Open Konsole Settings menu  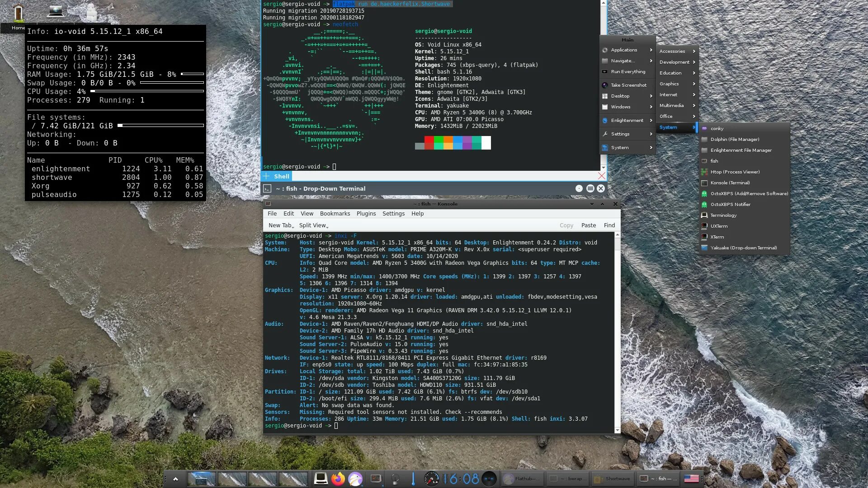pos(393,213)
